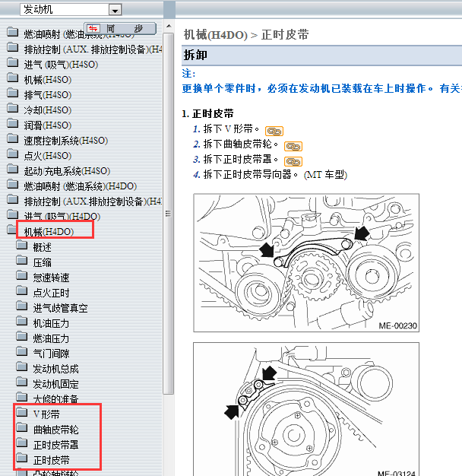This screenshot has height=476, width=462.
Task: Select the 点火正时 subsection
Action: [51, 293]
